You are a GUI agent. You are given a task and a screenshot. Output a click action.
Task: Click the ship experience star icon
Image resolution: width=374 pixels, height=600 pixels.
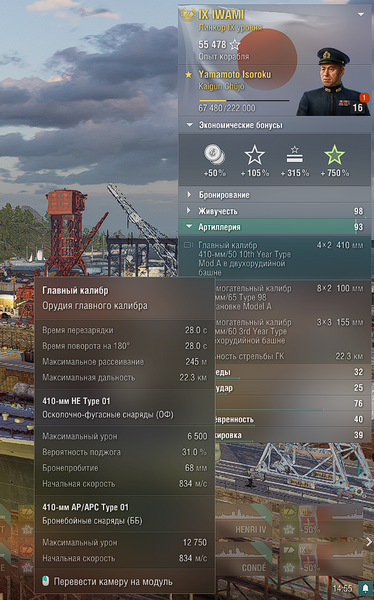click(x=234, y=45)
